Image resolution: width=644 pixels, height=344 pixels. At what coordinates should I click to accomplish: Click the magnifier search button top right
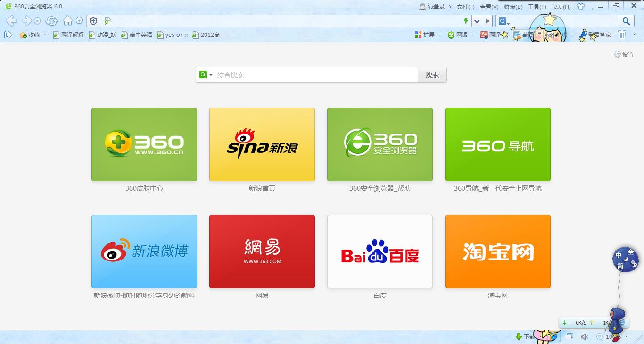point(626,21)
